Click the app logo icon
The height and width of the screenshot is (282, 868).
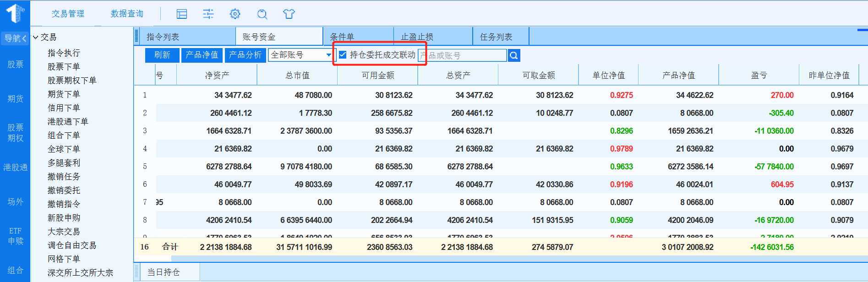[x=15, y=13]
